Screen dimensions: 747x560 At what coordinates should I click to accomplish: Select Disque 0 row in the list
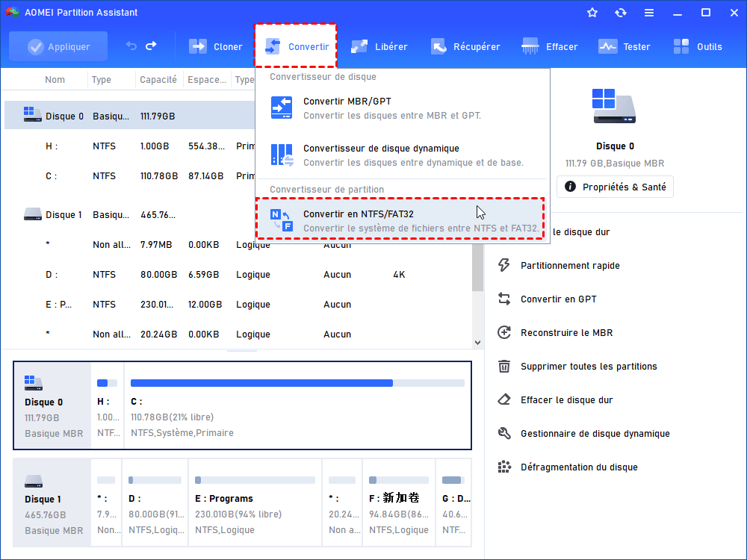pyautogui.click(x=129, y=116)
